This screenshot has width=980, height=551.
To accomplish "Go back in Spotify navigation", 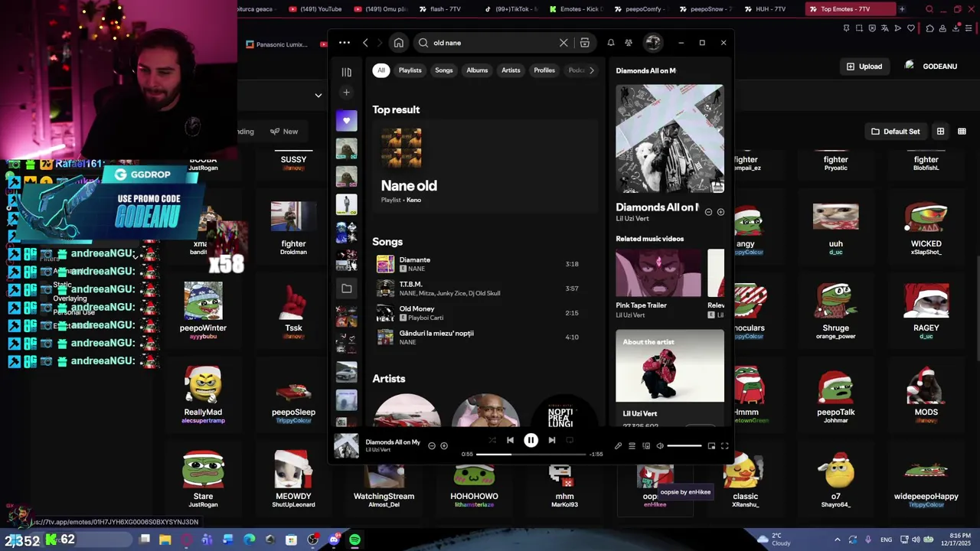I will 365,43.
